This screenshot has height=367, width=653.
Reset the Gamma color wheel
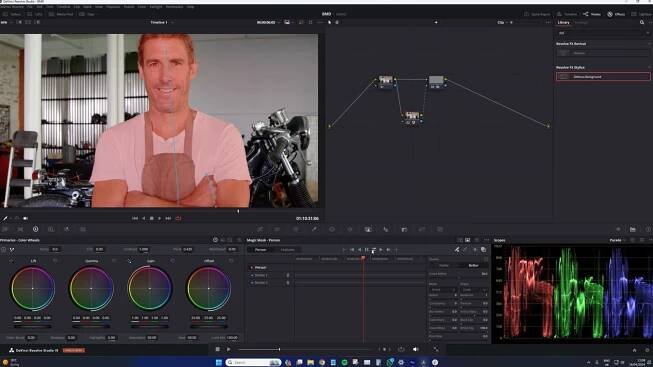(114, 261)
